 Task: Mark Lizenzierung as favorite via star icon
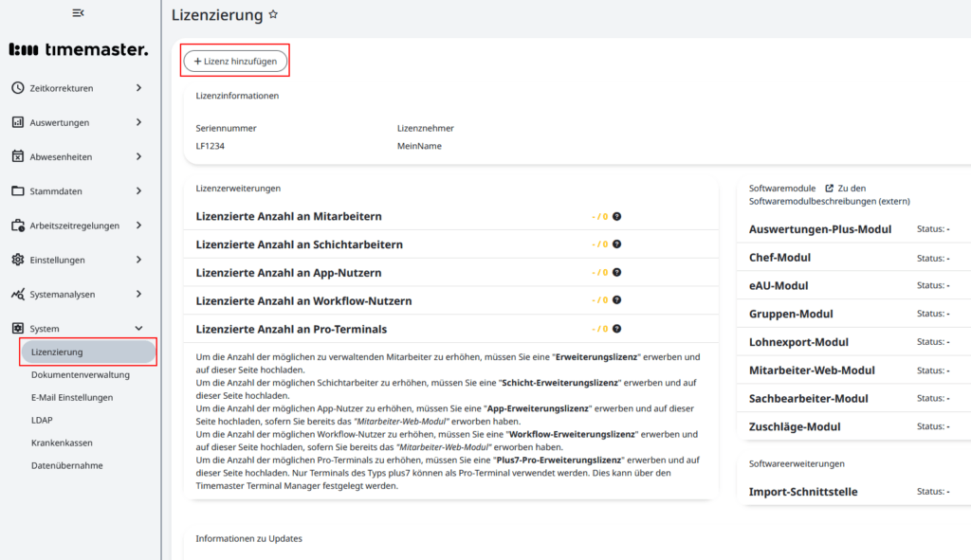click(274, 14)
